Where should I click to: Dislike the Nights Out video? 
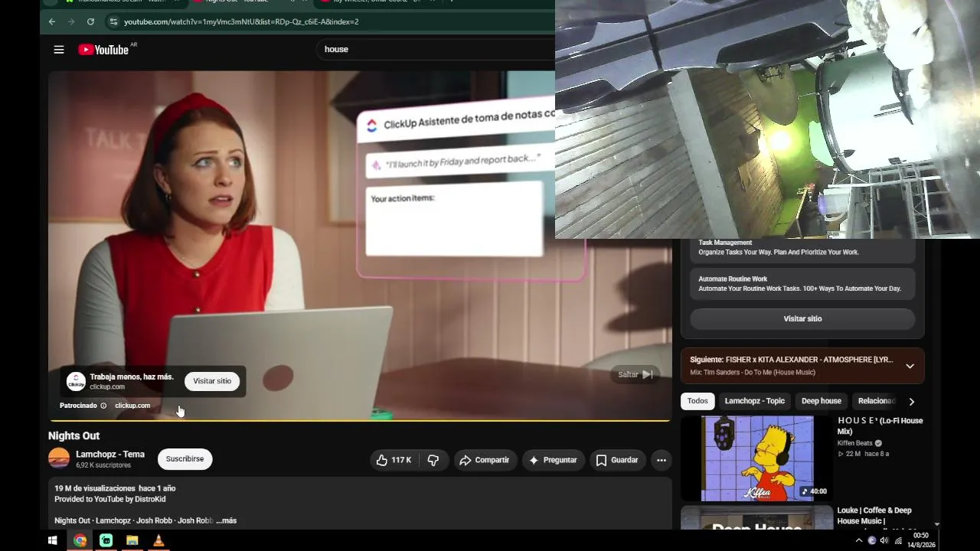coord(433,460)
